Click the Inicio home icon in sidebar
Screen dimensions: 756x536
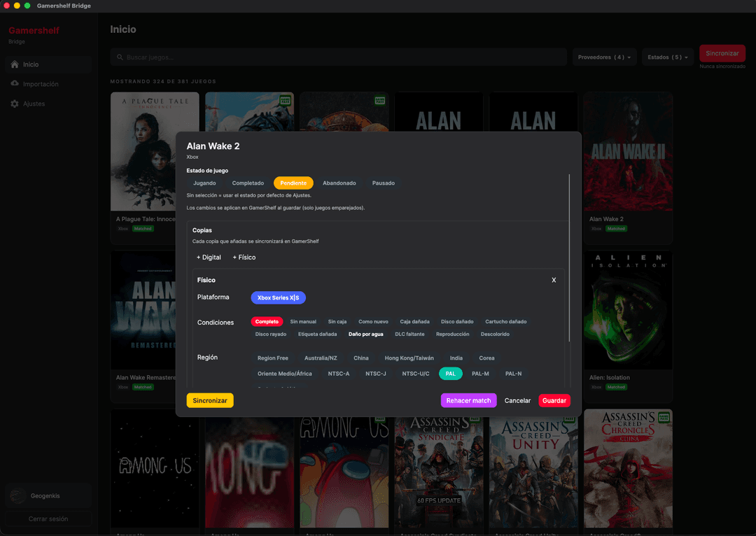[15, 64]
